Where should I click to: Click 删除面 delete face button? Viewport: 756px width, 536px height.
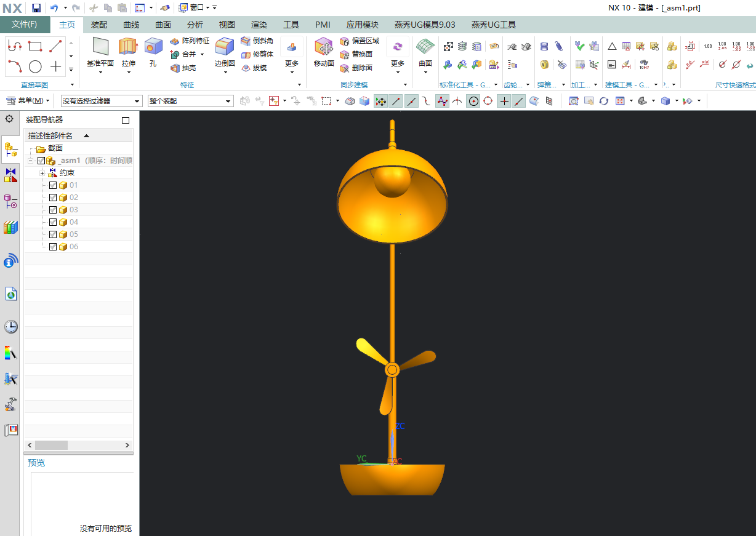tap(356, 68)
